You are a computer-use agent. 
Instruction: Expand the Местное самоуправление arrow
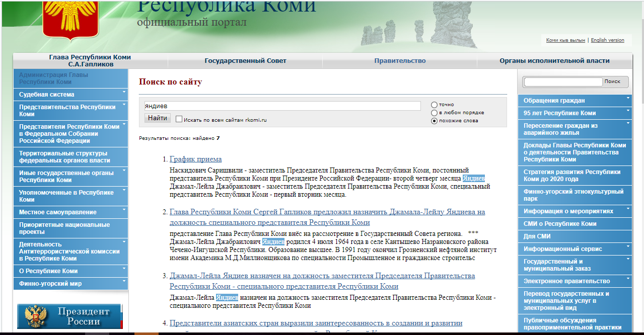click(124, 210)
